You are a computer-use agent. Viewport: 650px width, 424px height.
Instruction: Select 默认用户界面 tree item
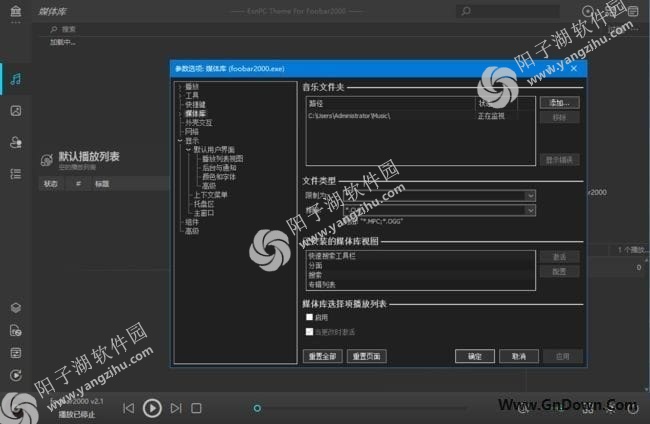[214, 150]
